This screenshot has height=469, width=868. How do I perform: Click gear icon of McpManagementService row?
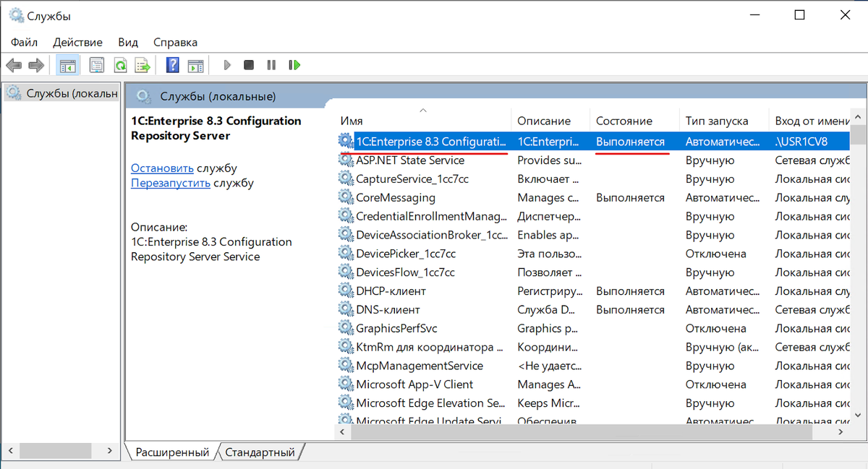point(346,366)
